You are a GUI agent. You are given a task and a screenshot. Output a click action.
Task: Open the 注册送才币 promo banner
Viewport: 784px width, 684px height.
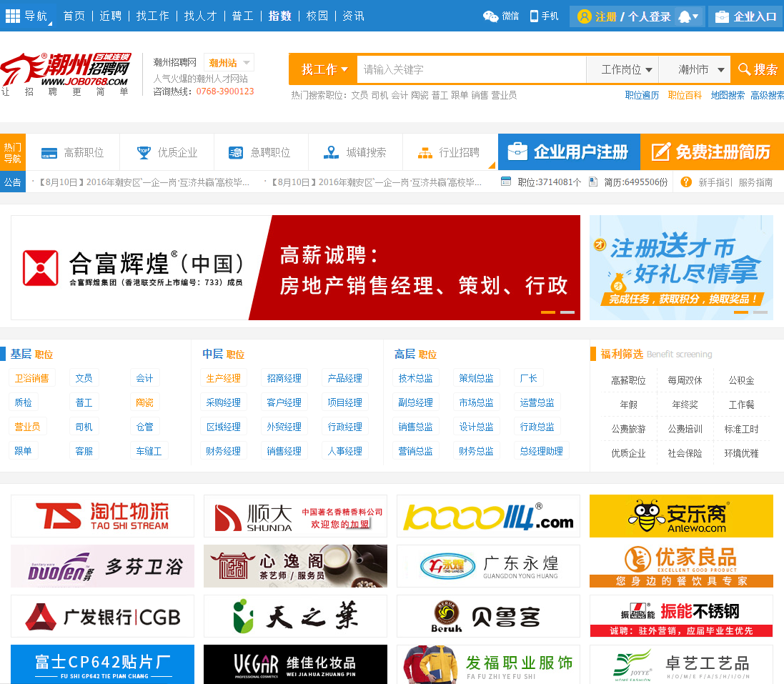click(681, 267)
